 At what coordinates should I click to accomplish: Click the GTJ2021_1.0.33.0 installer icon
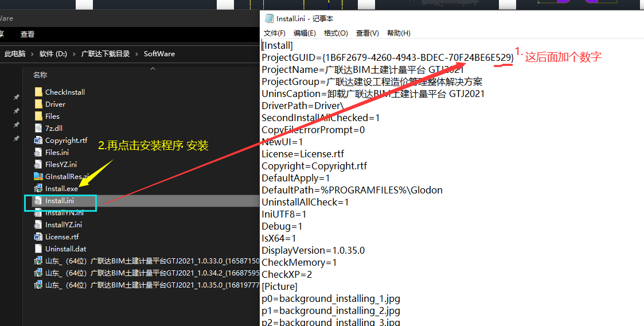tap(38, 261)
